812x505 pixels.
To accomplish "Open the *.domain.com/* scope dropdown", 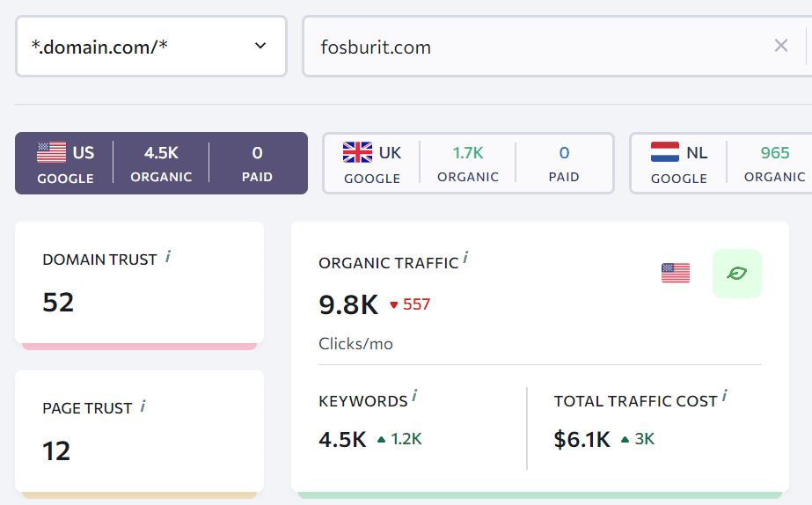I will [151, 47].
